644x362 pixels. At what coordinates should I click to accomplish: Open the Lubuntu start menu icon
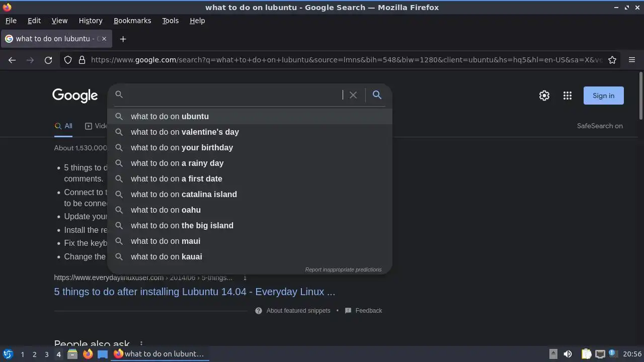coord(8,354)
